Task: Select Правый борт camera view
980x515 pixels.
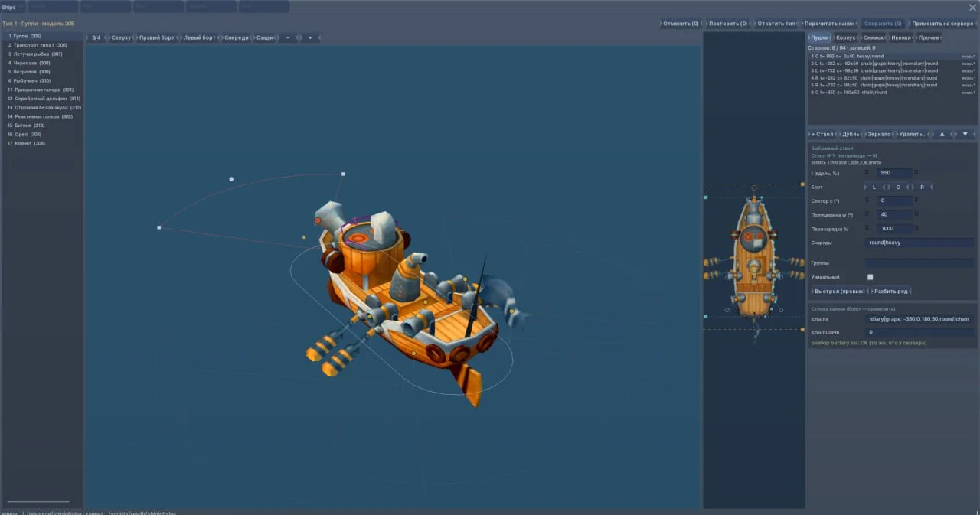Action: [x=157, y=37]
